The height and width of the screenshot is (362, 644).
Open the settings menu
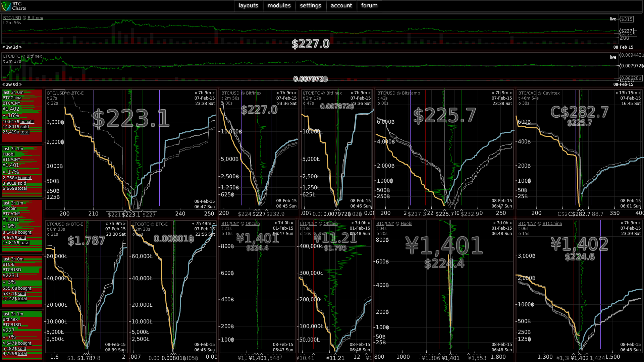coord(311,6)
